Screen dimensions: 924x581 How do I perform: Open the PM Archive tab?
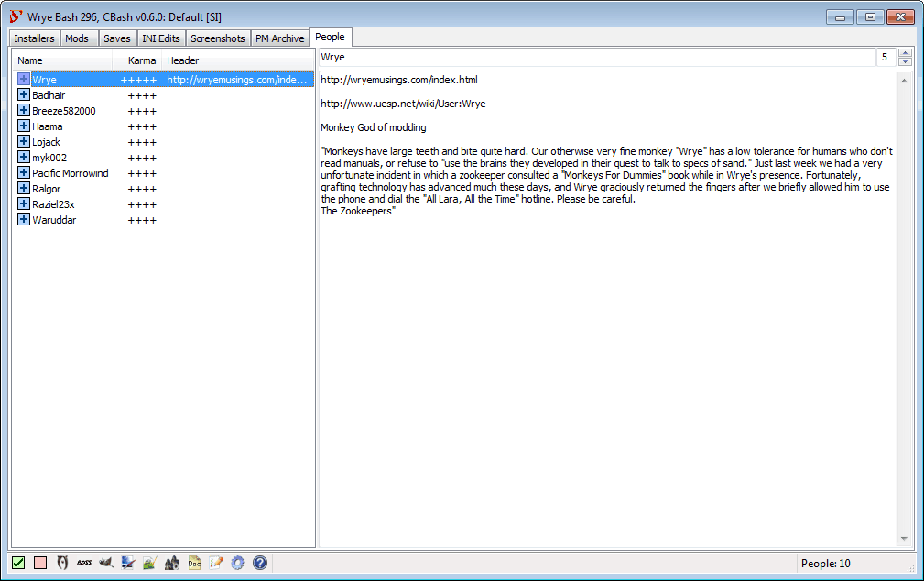pos(280,38)
